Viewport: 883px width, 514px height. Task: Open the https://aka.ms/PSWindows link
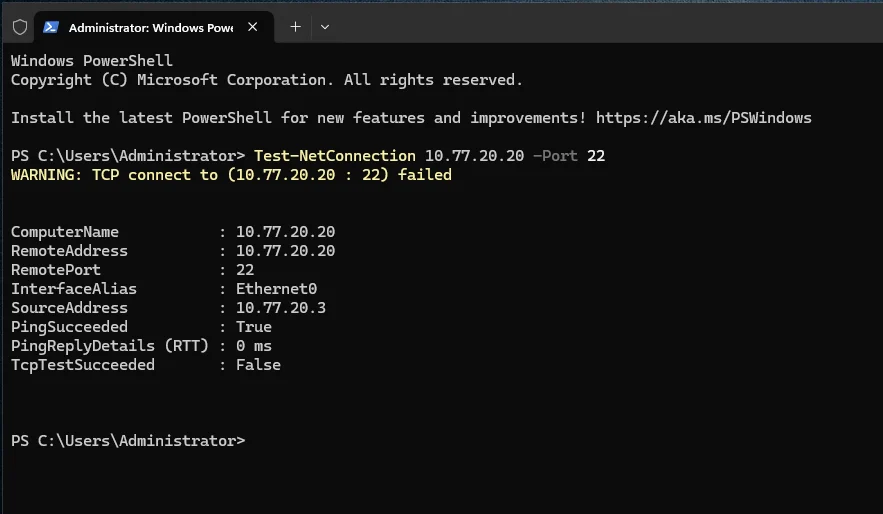click(x=703, y=118)
